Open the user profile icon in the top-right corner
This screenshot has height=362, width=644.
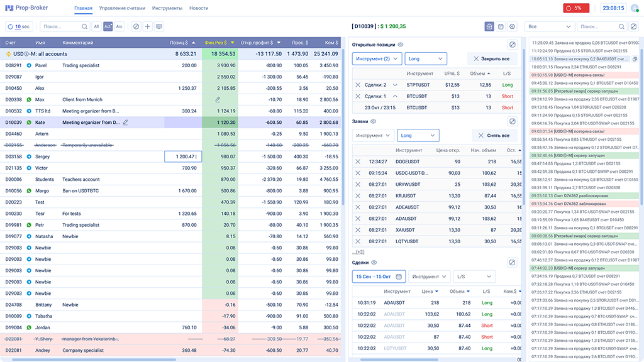[x=634, y=8]
